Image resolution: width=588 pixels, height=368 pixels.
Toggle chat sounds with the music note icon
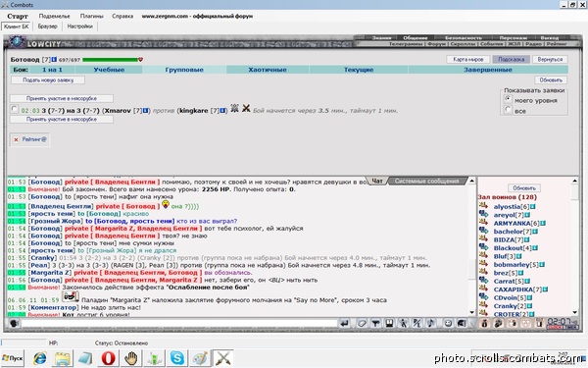[x=431, y=323]
